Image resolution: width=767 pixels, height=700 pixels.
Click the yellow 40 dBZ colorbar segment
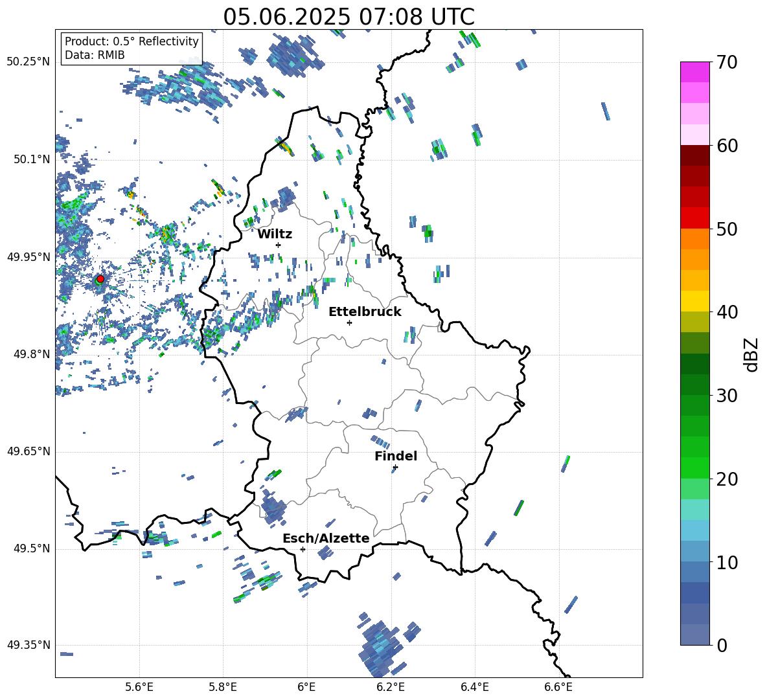click(x=695, y=301)
